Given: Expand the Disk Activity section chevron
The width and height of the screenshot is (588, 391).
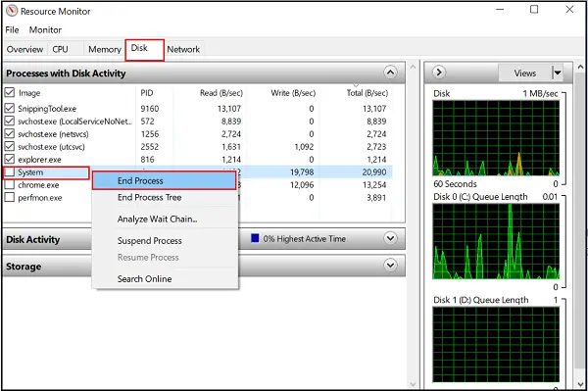Looking at the screenshot, I should 390,238.
